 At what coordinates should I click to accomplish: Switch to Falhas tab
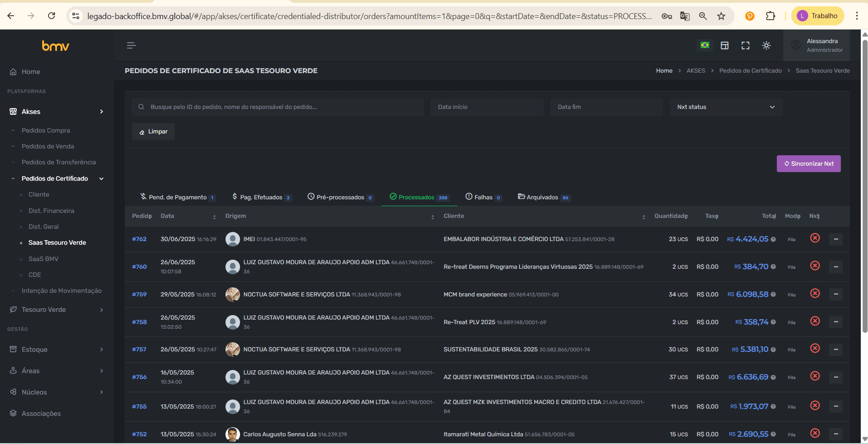pyautogui.click(x=484, y=197)
